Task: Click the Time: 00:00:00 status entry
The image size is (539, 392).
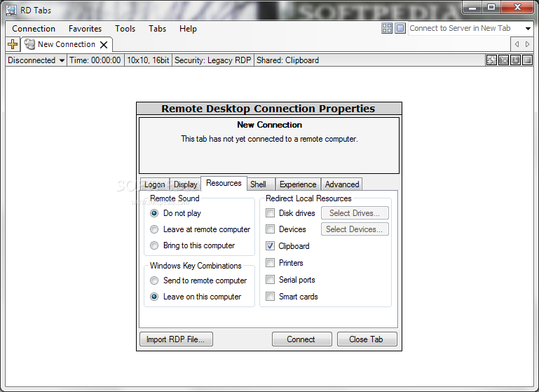Action: [95, 60]
